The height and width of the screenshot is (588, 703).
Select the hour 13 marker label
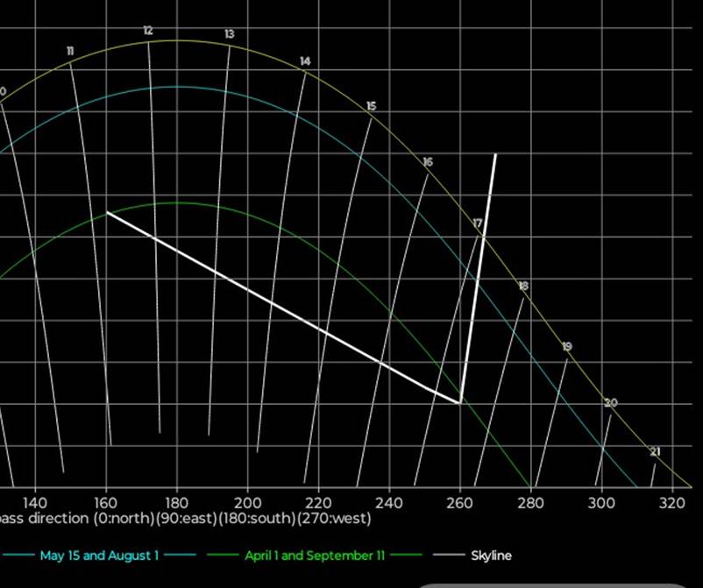pyautogui.click(x=229, y=34)
